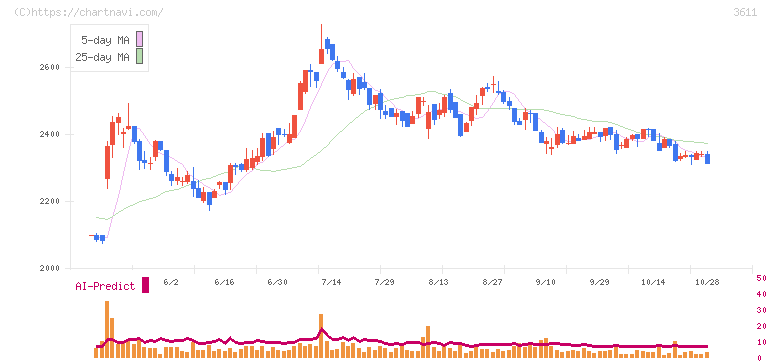Click the tallest orange volume bar in May

[107, 329]
